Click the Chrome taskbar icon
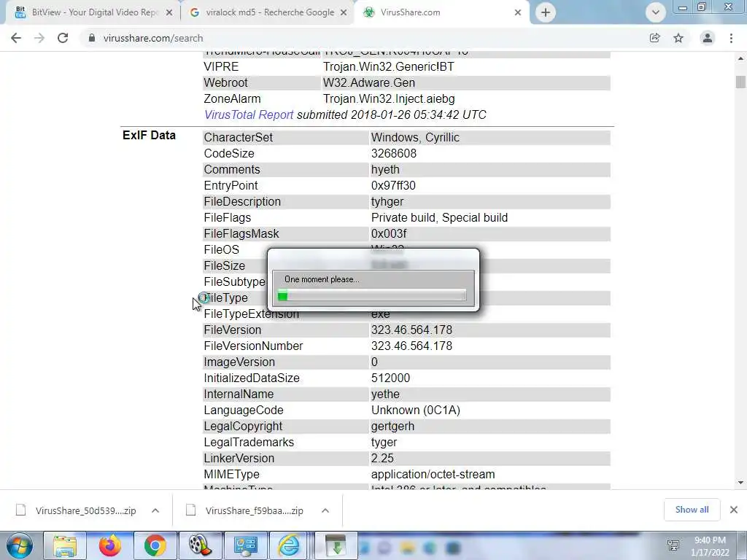Viewport: 747px width, 560px height. [x=155, y=545]
